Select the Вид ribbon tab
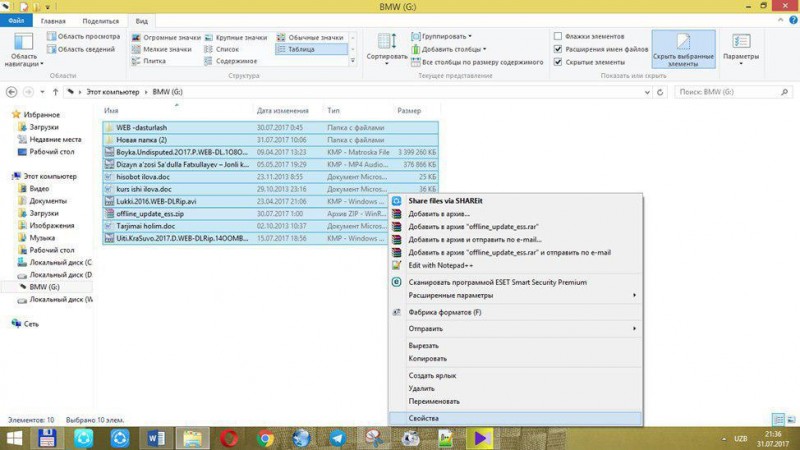800x450 pixels. pyautogui.click(x=142, y=21)
